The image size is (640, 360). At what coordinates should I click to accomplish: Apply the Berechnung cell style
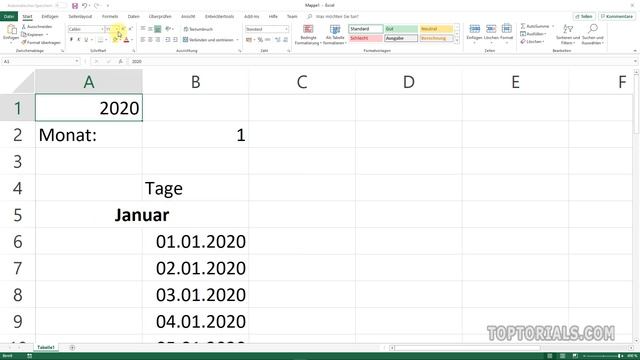tap(436, 38)
